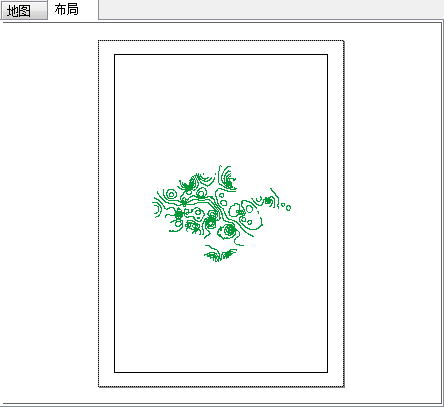This screenshot has height=407, width=444.
Task: Select the bottom-right corner of the map frame
Action: tap(328, 372)
